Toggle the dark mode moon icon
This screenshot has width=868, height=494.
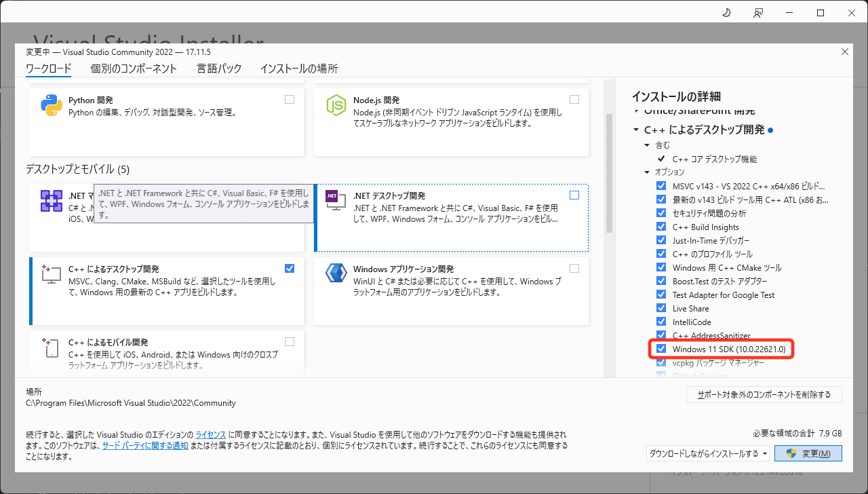726,13
